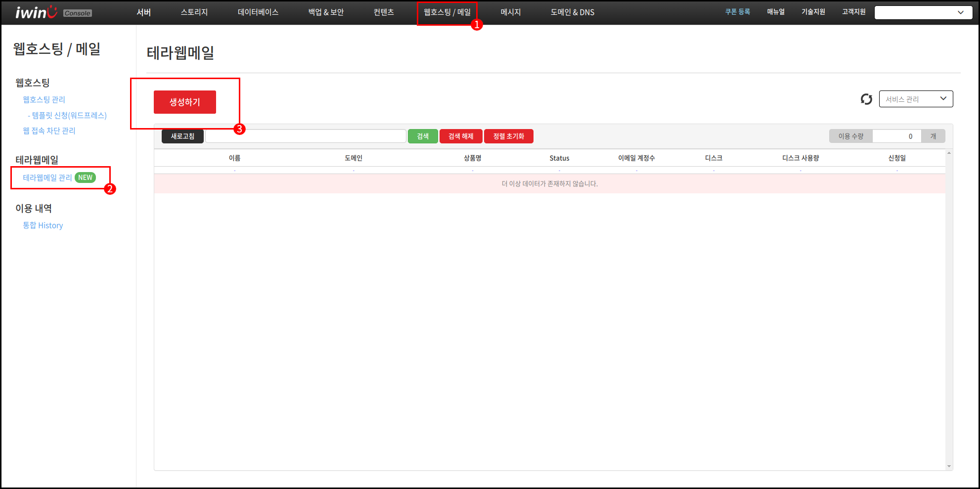Screen dimensions: 980x489
Task: Open the 고객지원 link
Action: coord(854,12)
